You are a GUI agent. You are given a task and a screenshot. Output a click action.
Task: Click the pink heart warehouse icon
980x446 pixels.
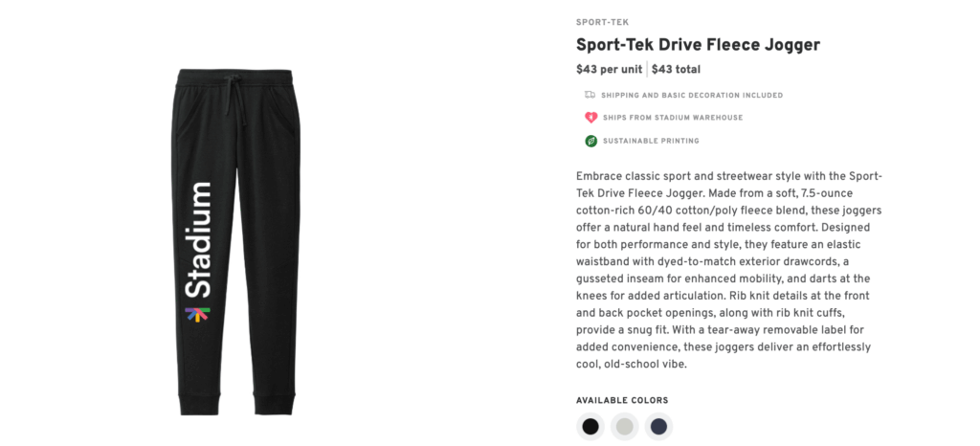[x=590, y=118]
